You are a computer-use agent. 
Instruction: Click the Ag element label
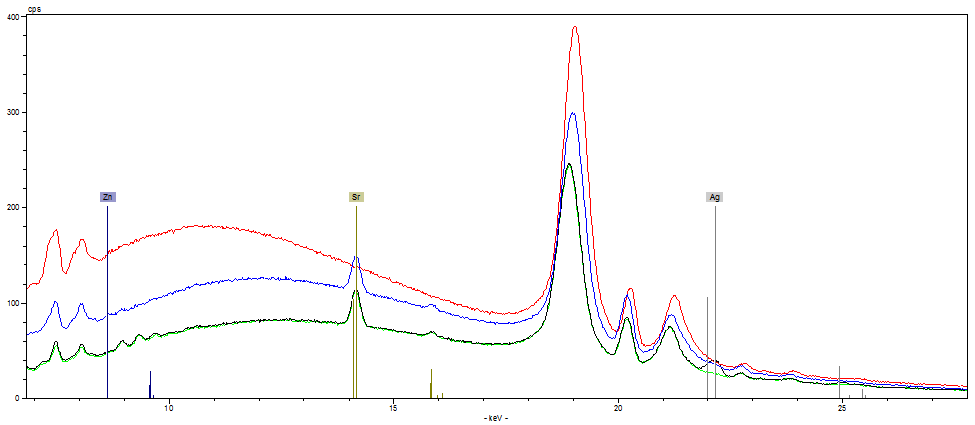pyautogui.click(x=715, y=197)
